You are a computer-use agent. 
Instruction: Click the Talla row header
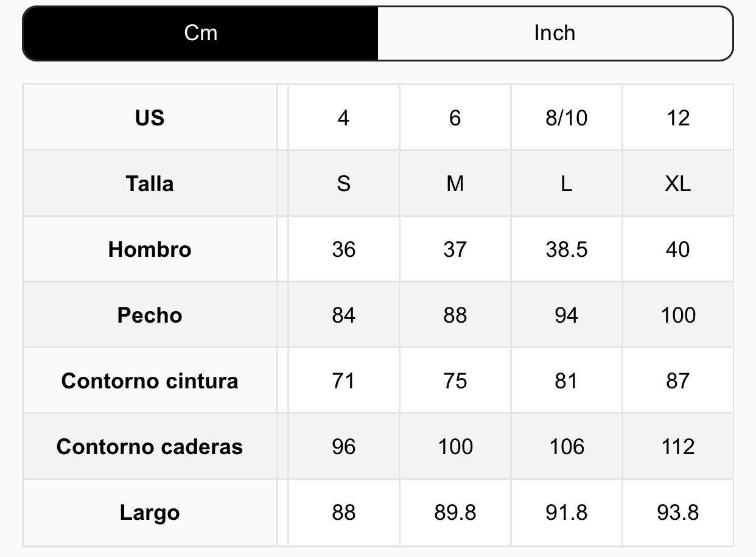[150, 183]
